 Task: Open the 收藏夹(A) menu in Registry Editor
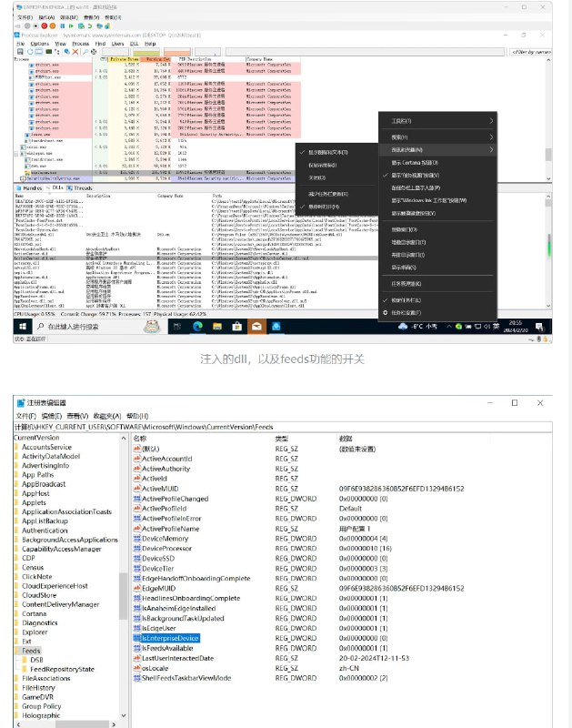(x=107, y=416)
